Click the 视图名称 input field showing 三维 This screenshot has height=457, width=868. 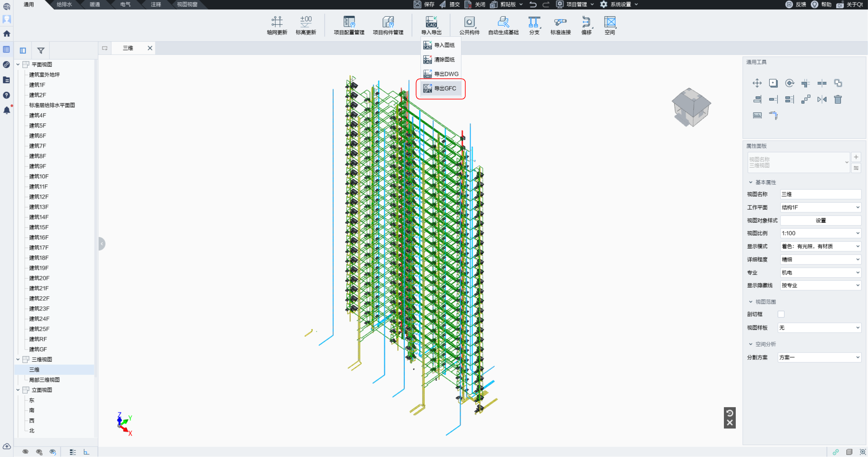tap(821, 194)
